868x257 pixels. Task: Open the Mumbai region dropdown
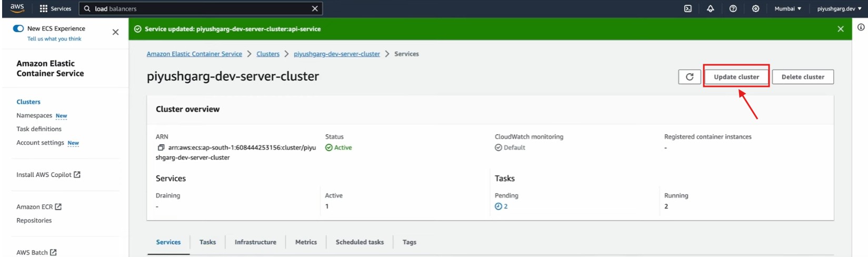[787, 8]
